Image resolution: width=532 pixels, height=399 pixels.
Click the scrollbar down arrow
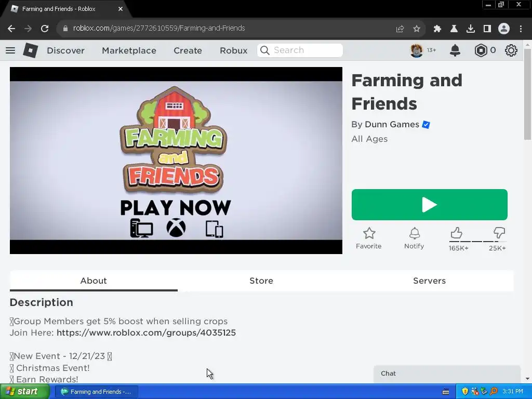[x=527, y=379]
